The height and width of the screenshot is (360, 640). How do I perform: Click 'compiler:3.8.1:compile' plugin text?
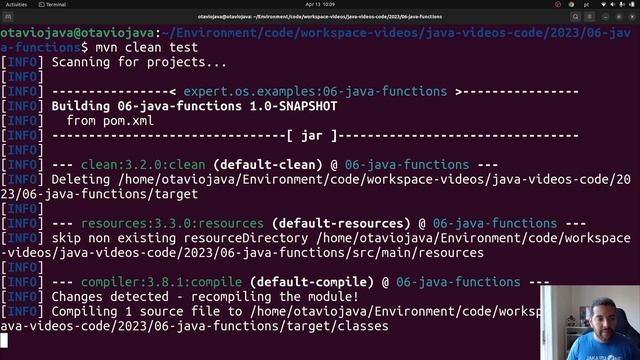[x=161, y=282]
